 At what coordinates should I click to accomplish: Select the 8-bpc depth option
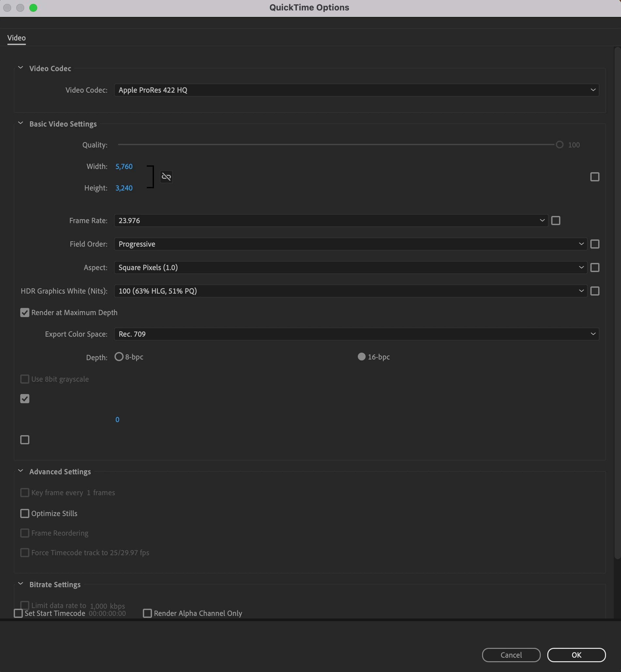coord(119,357)
